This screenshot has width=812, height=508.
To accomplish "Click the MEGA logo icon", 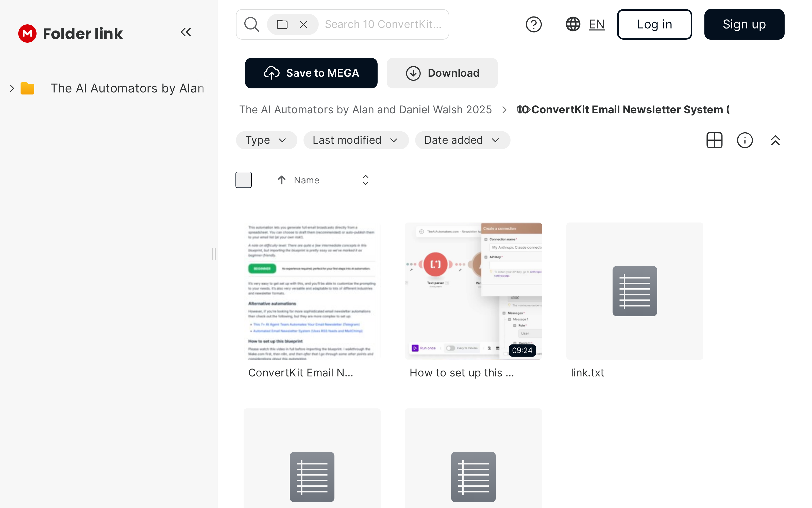I will click(27, 34).
